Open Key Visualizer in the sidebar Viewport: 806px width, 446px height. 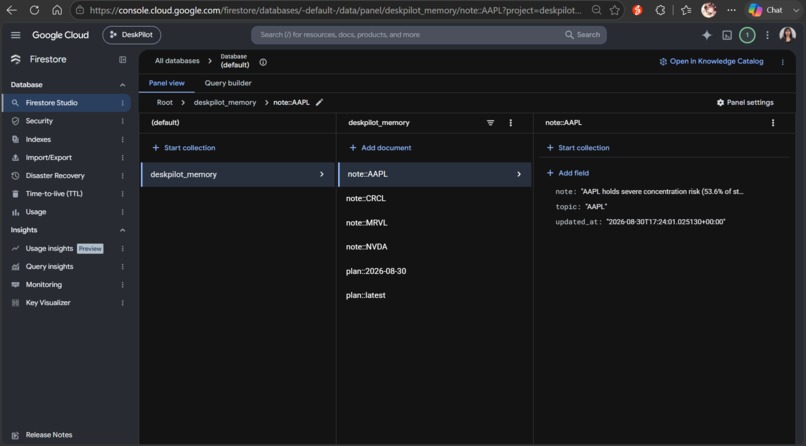click(x=48, y=303)
